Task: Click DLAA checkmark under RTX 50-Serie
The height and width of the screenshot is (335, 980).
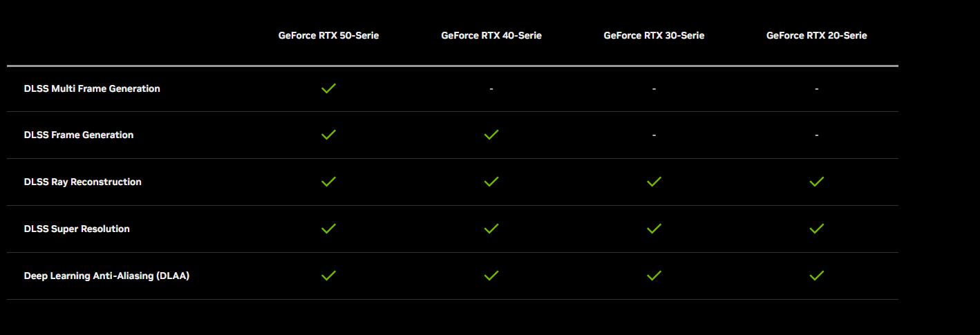Action: pyautogui.click(x=329, y=276)
